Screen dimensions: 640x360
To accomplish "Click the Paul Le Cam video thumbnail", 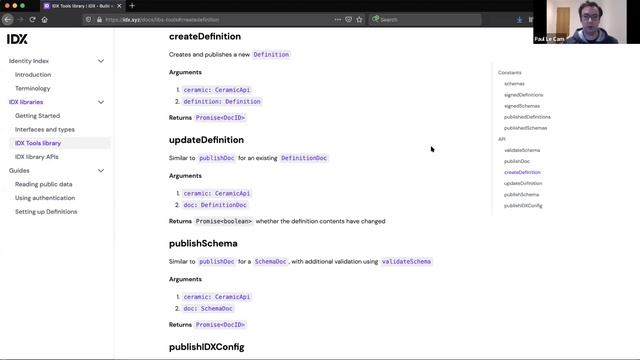I will (x=586, y=22).
